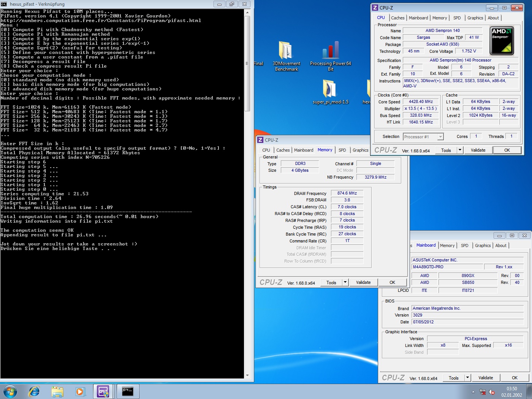Select About tab in Mainboard window
The image size is (532, 399).
[x=501, y=245]
